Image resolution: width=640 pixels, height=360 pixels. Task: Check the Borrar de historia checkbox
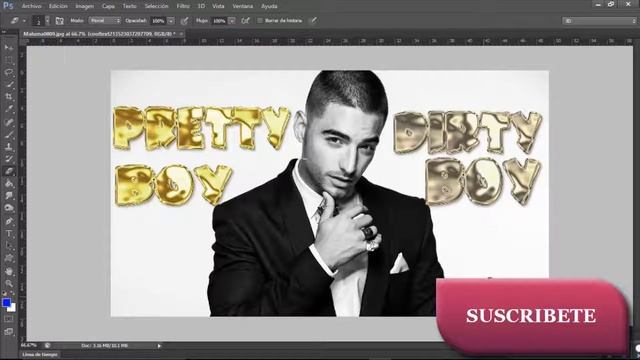click(260, 20)
